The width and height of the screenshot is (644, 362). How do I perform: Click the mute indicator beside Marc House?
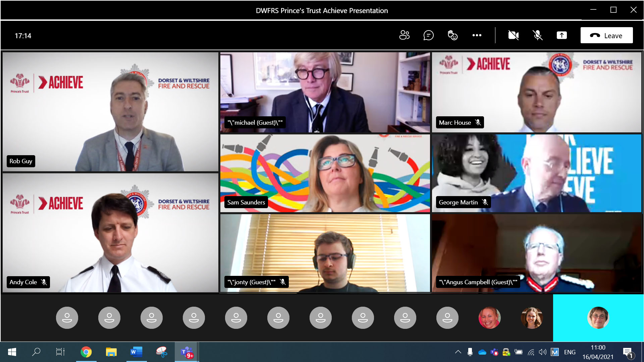478,122
